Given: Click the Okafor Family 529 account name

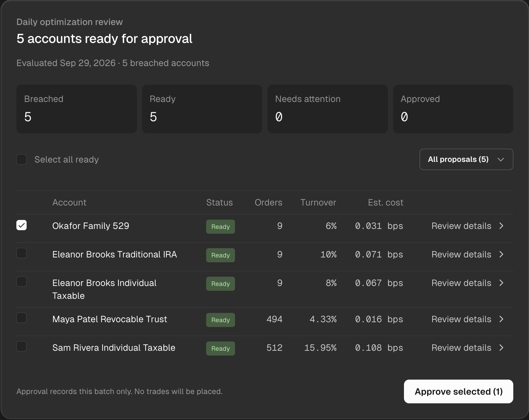Looking at the screenshot, I should click(91, 226).
